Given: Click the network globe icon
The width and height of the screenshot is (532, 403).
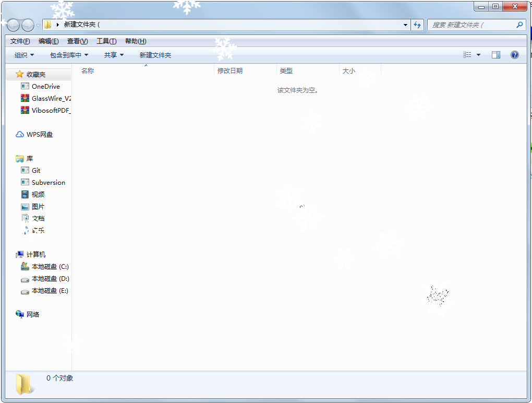Looking at the screenshot, I should tap(20, 314).
